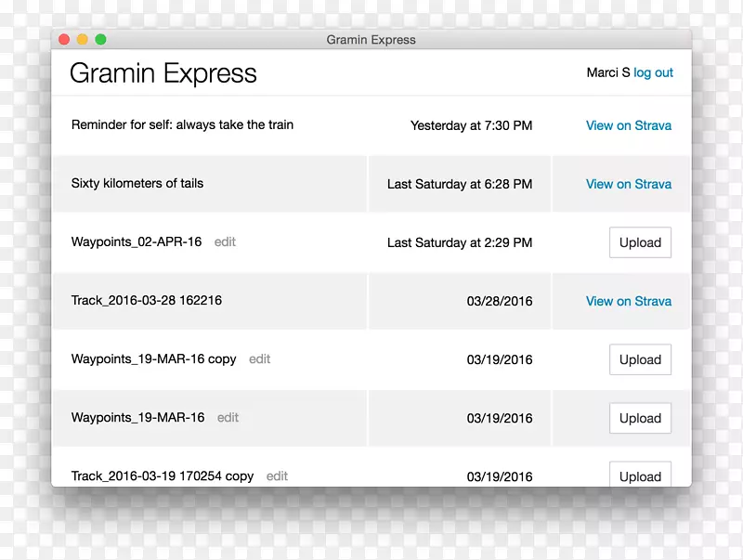Close the Gramin Express window
This screenshot has width=743, height=560.
point(64,40)
